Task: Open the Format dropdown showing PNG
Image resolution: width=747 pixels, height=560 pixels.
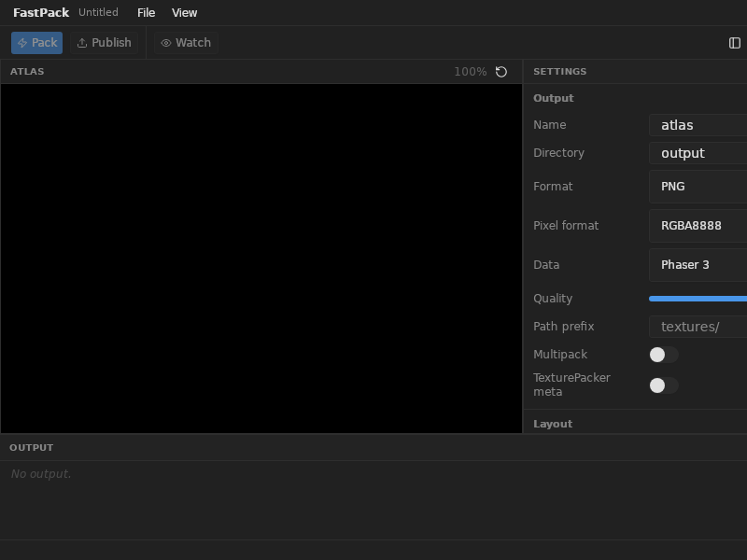Action: coord(698,187)
